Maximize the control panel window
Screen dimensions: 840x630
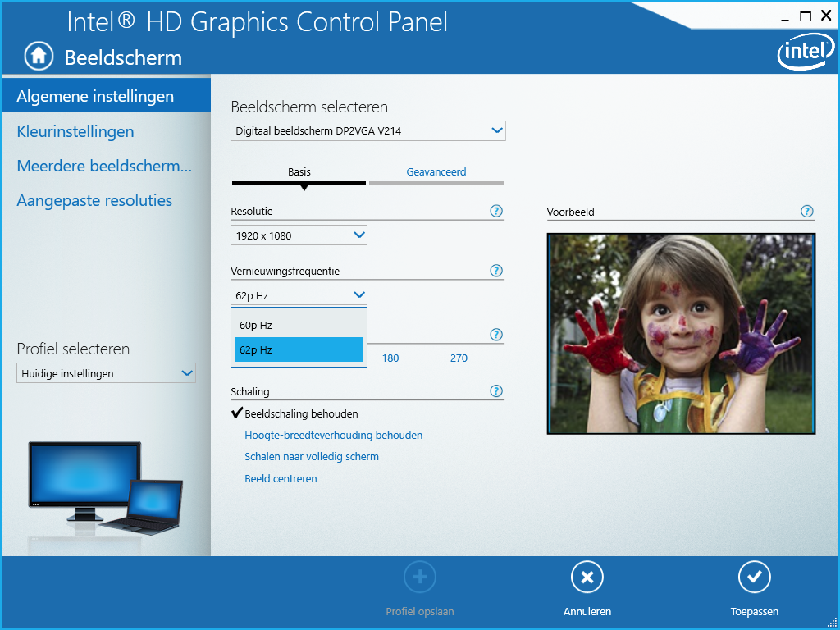pos(806,16)
